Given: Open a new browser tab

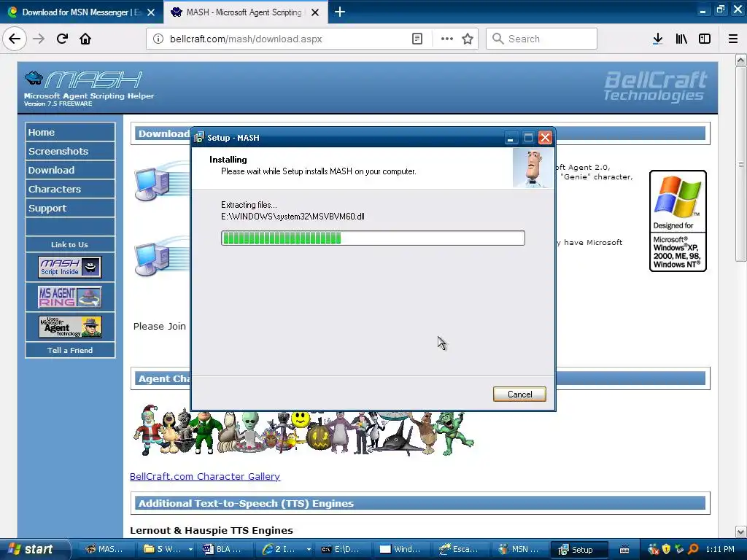Looking at the screenshot, I should [x=340, y=12].
